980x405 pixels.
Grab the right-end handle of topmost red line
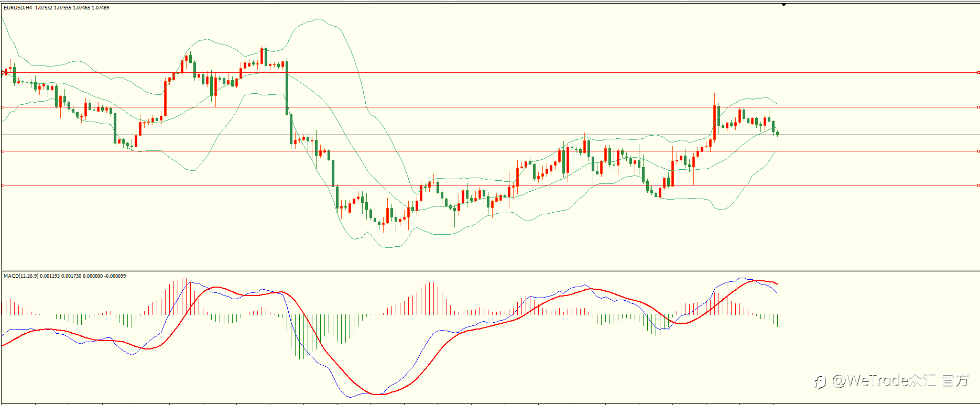[x=978, y=73]
